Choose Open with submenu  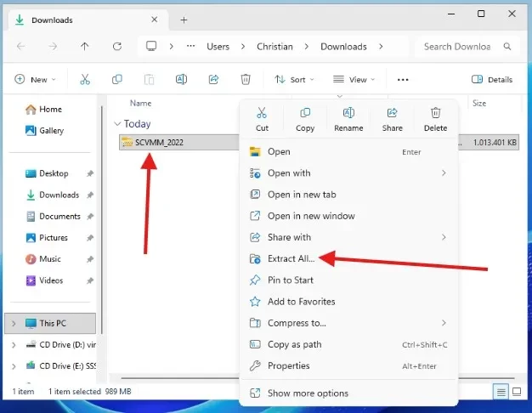coord(348,173)
